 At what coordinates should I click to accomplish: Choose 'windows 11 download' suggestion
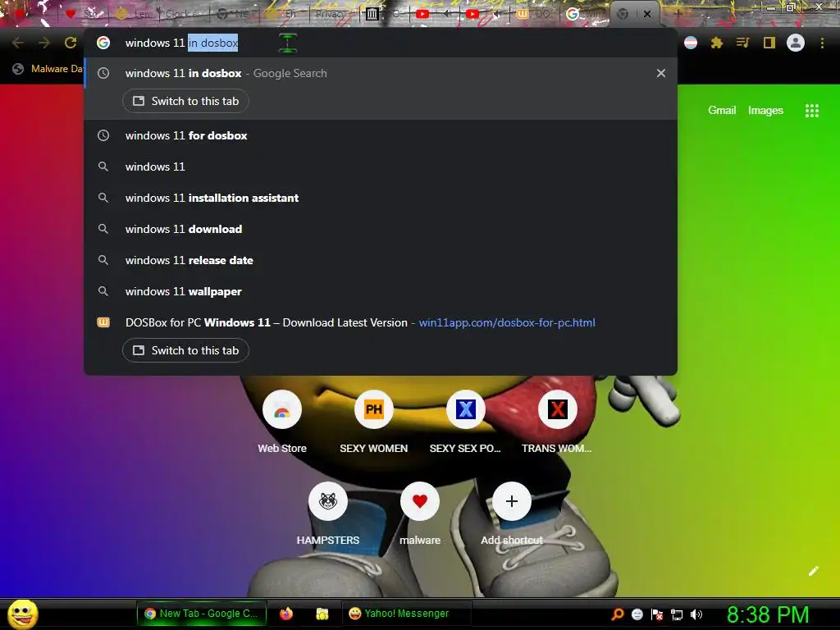coord(381,229)
